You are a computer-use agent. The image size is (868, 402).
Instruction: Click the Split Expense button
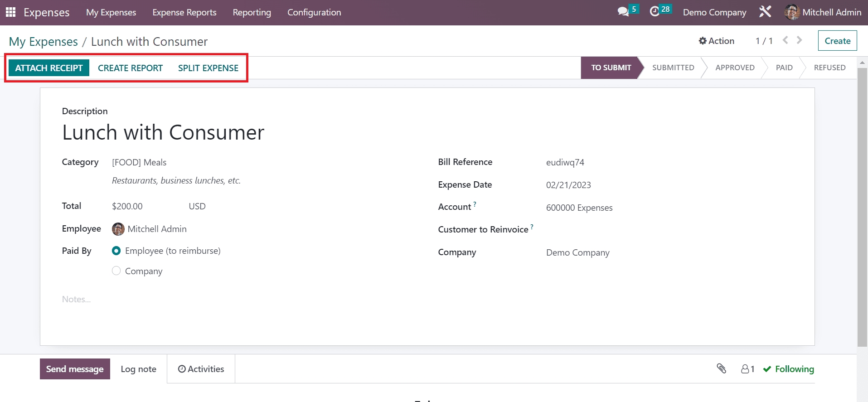click(x=208, y=68)
